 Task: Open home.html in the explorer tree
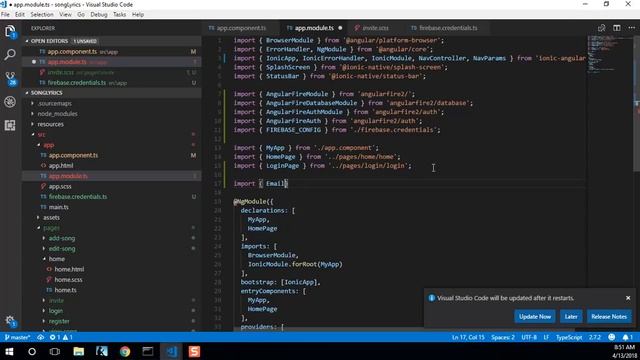(69, 269)
